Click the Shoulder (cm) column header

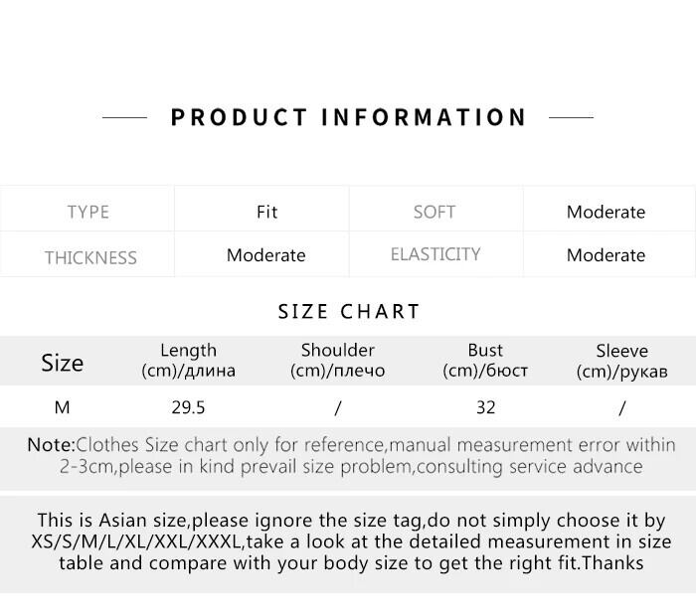(337, 361)
